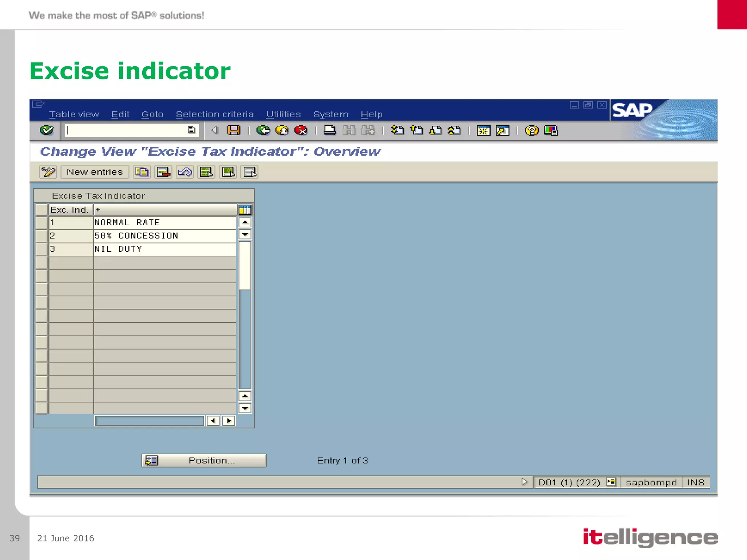
Task: Select row selector for NIL DUTY
Action: pos(42,249)
